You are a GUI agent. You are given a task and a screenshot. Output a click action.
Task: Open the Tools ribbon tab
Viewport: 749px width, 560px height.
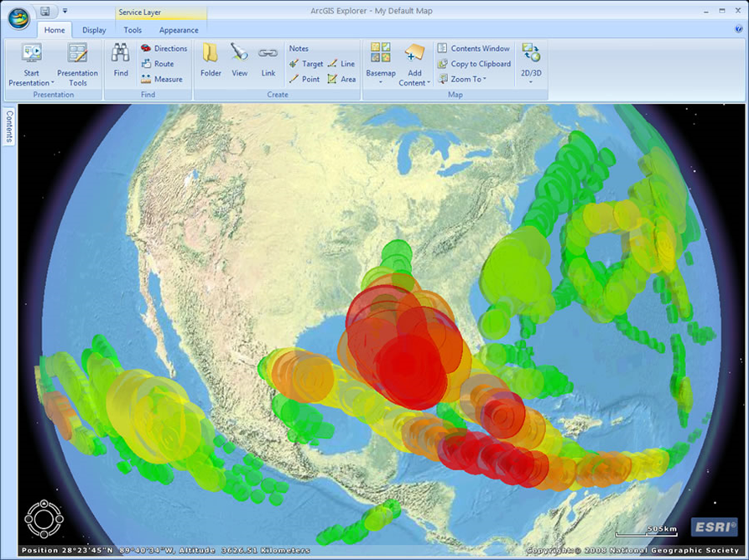point(133,30)
